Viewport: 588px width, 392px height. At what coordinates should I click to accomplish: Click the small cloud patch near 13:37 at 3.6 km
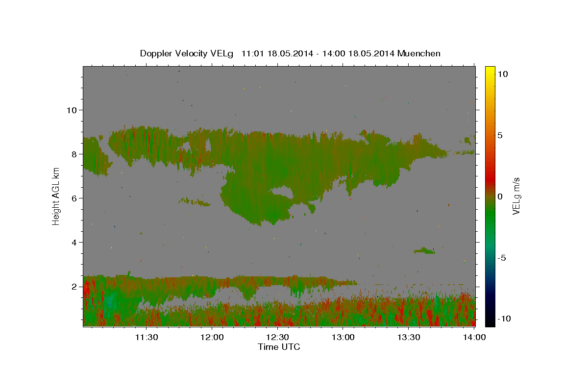click(424, 251)
